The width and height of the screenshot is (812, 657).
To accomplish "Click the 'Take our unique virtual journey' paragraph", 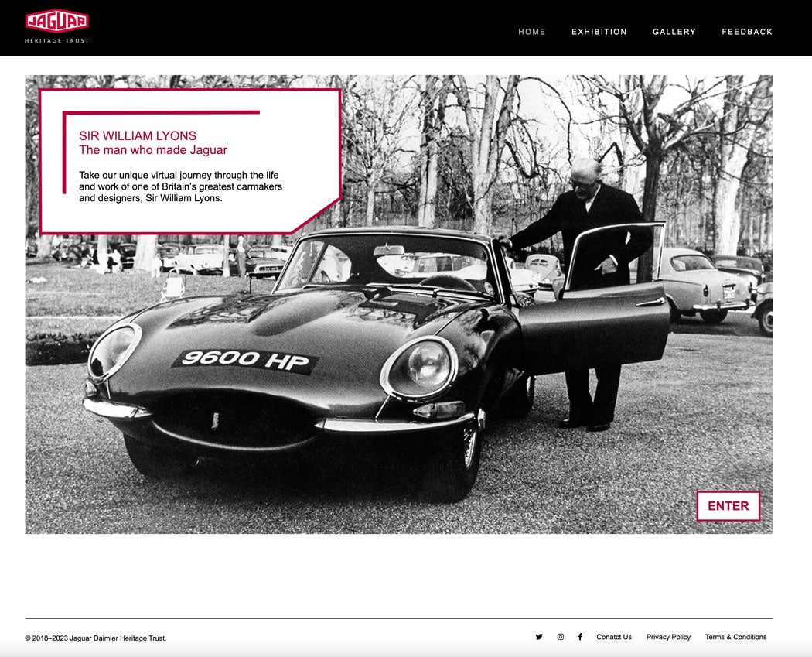I will click(x=181, y=186).
